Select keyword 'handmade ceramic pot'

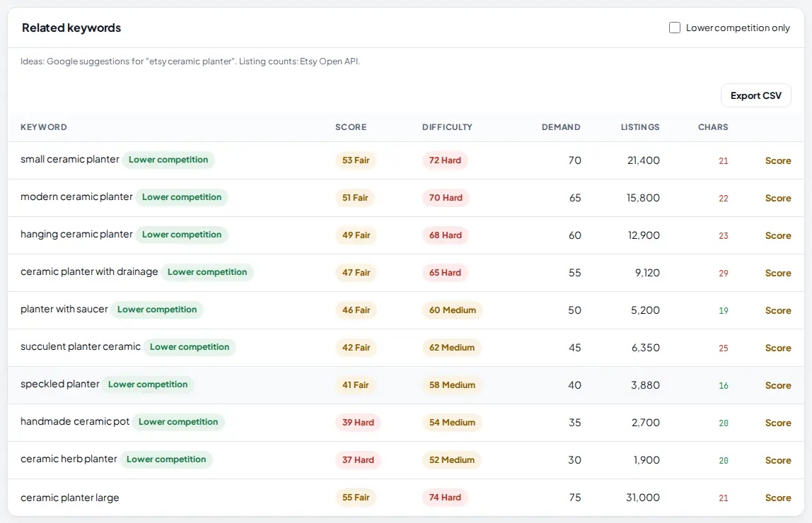point(74,421)
